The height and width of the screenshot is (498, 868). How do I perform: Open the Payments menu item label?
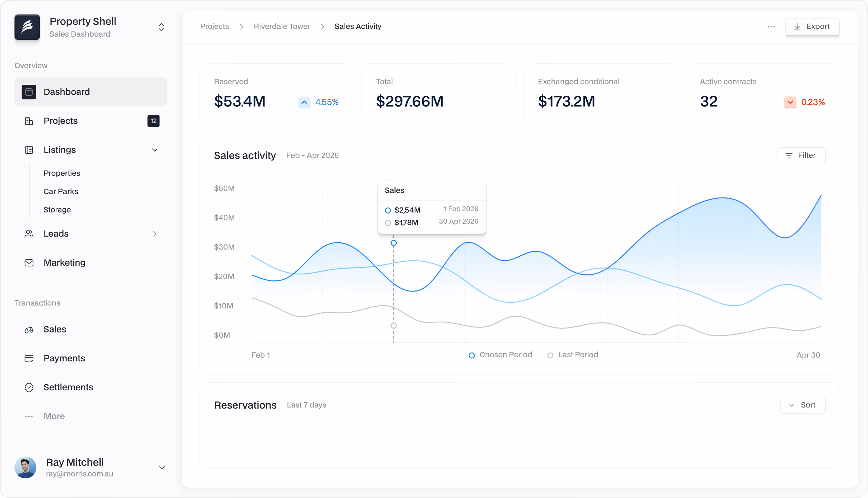[64, 358]
